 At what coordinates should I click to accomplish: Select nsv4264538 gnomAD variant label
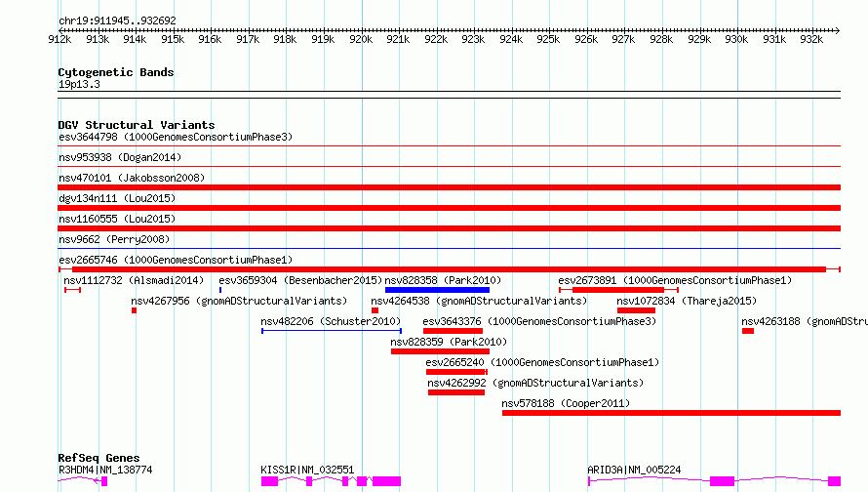[478, 301]
